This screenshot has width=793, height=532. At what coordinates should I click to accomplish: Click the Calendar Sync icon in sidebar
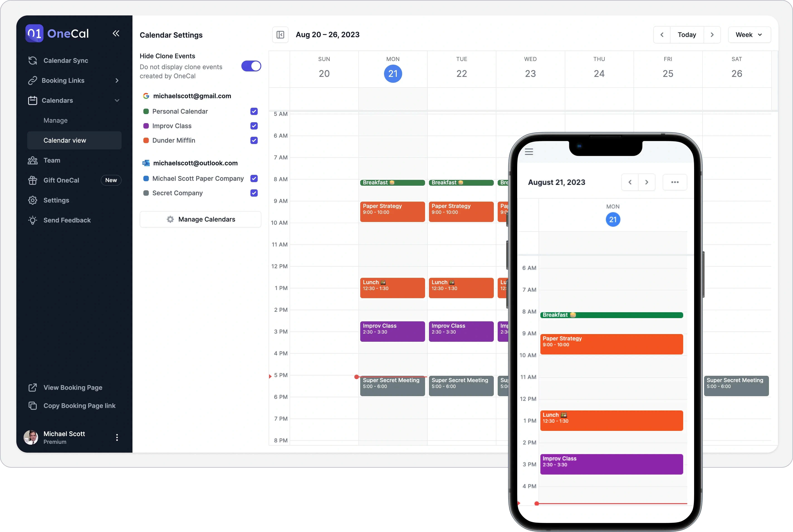pos(32,60)
